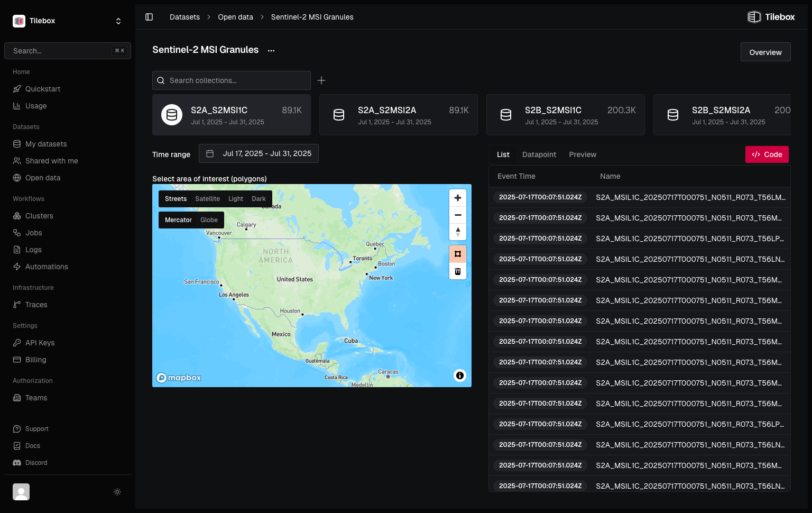
Task: Focus the sidebar Search box
Action: [x=68, y=51]
